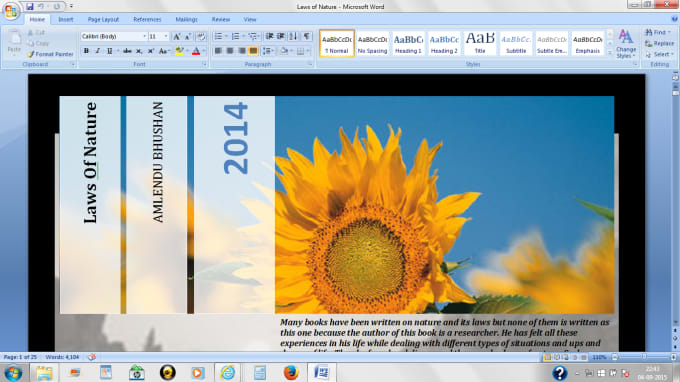Viewport: 680px width, 382px height.
Task: Toggle bold formatting
Action: click(x=86, y=51)
